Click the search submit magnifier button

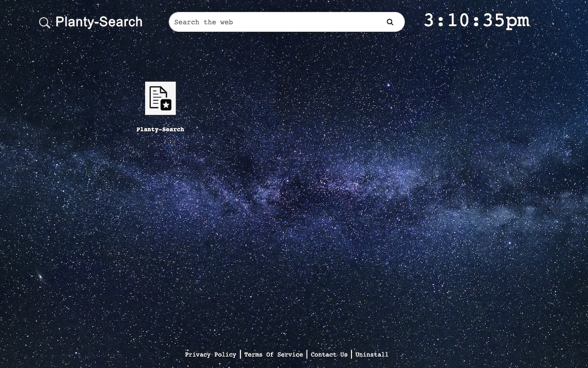(x=390, y=22)
